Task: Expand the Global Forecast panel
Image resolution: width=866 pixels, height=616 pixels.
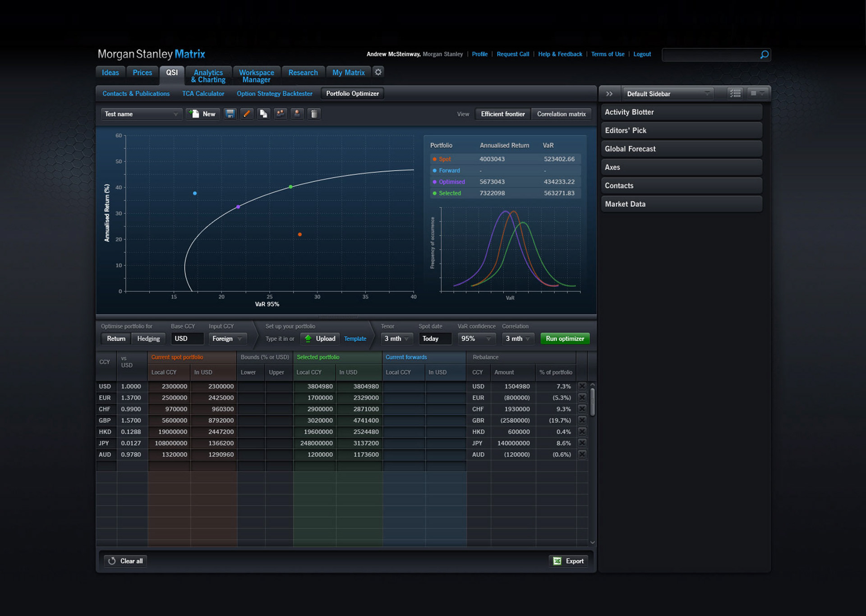Action: (681, 149)
